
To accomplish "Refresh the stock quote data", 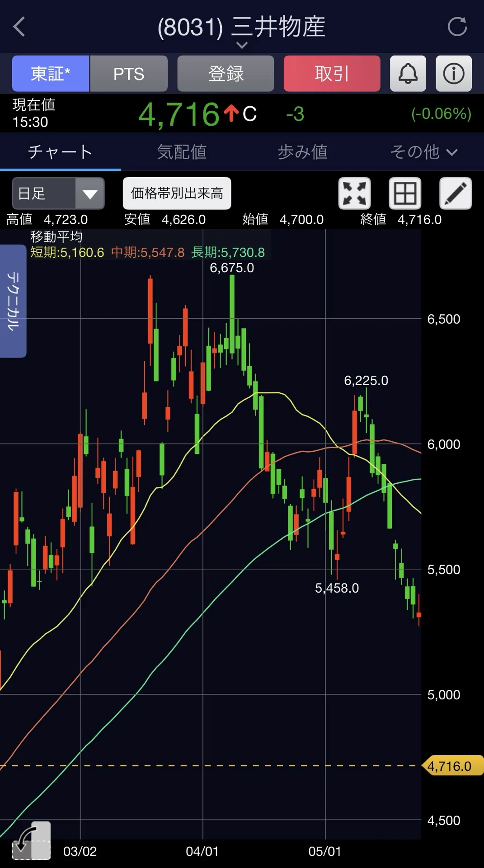I will pyautogui.click(x=457, y=27).
